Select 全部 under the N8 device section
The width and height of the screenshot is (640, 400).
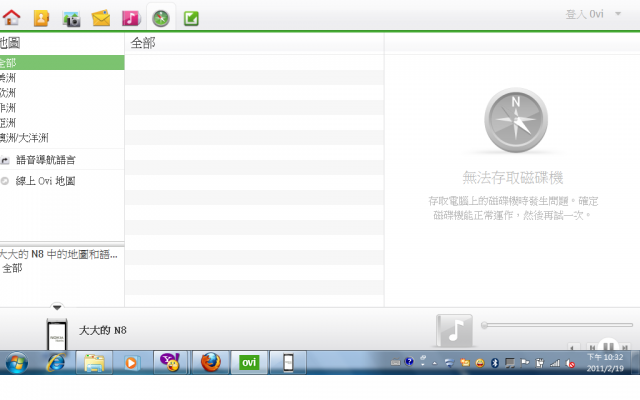12,268
